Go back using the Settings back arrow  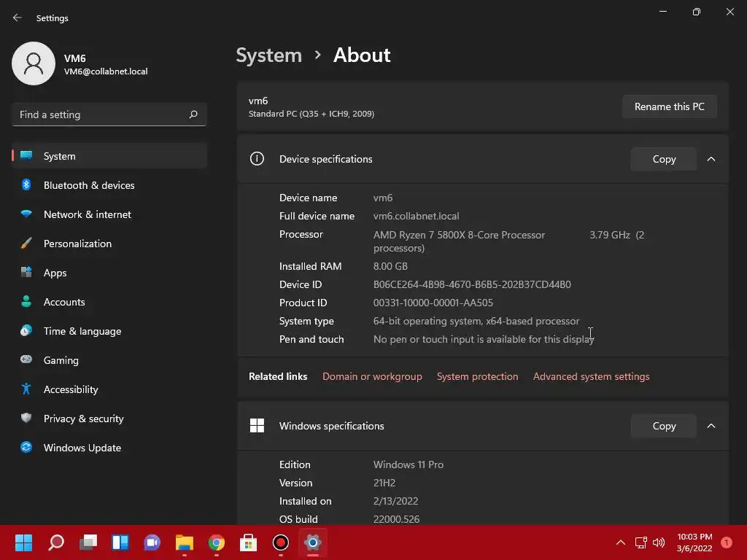[18, 17]
